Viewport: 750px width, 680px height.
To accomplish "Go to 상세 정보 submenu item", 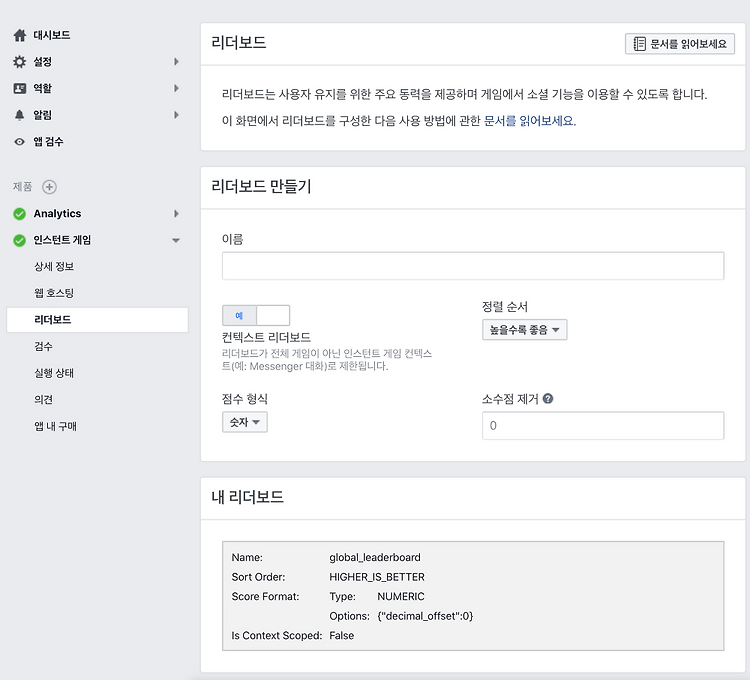I will [x=54, y=266].
